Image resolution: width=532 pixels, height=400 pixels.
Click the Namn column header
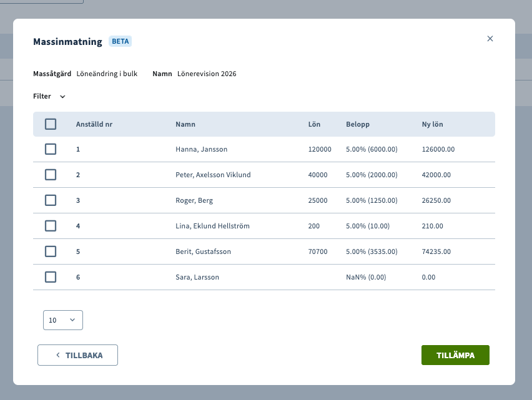(x=185, y=124)
